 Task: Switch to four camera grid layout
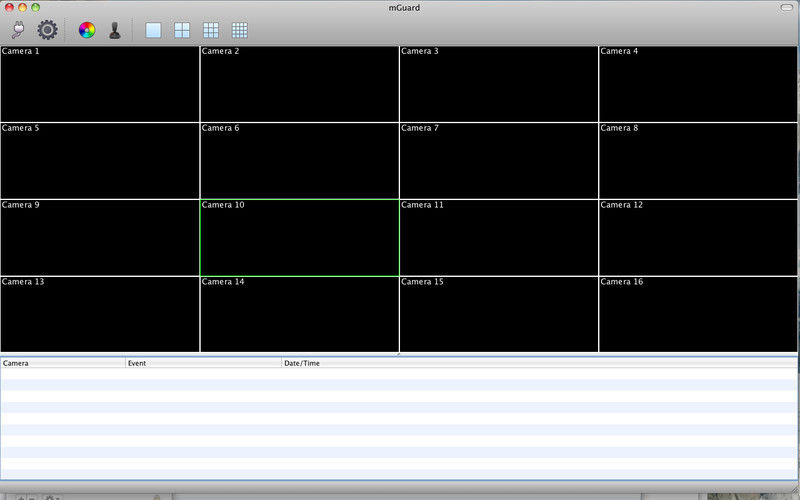182,30
